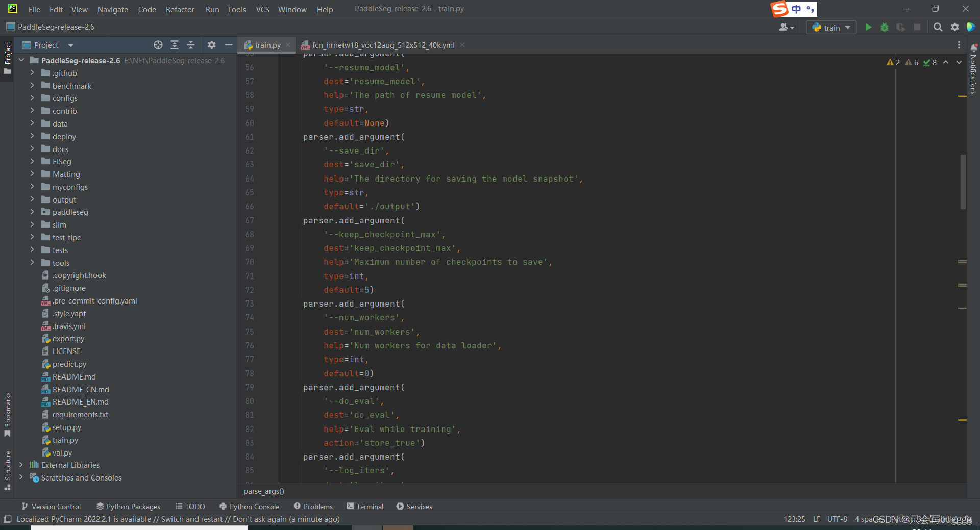Open the Terminal tool window
Screen dimensions: 980x530
[364, 507]
